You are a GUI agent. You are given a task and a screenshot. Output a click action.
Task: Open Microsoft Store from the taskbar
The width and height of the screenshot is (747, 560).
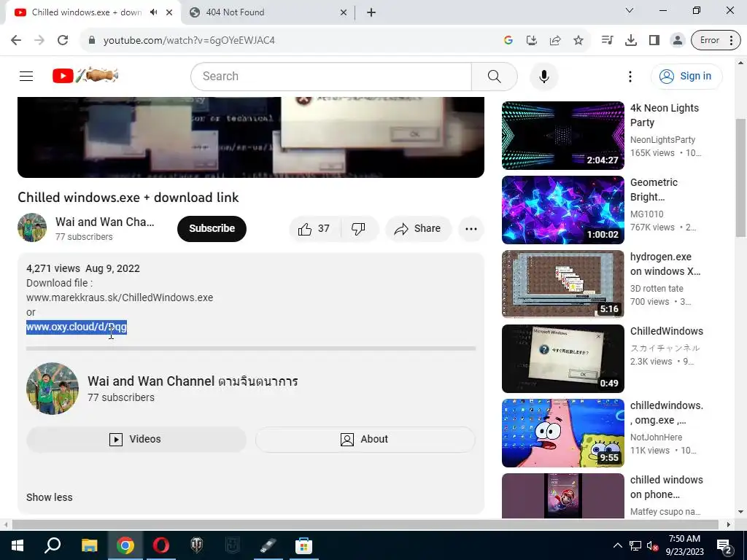tap(303, 545)
